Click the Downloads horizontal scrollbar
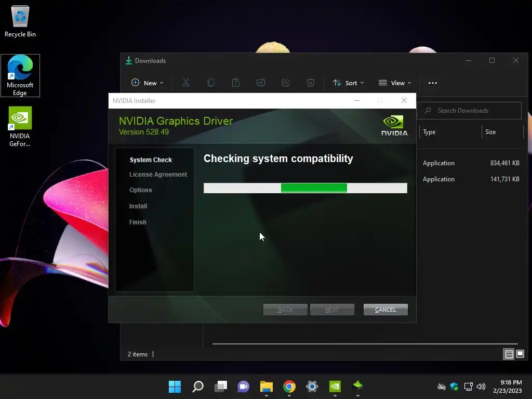532x399 pixels. click(x=365, y=344)
